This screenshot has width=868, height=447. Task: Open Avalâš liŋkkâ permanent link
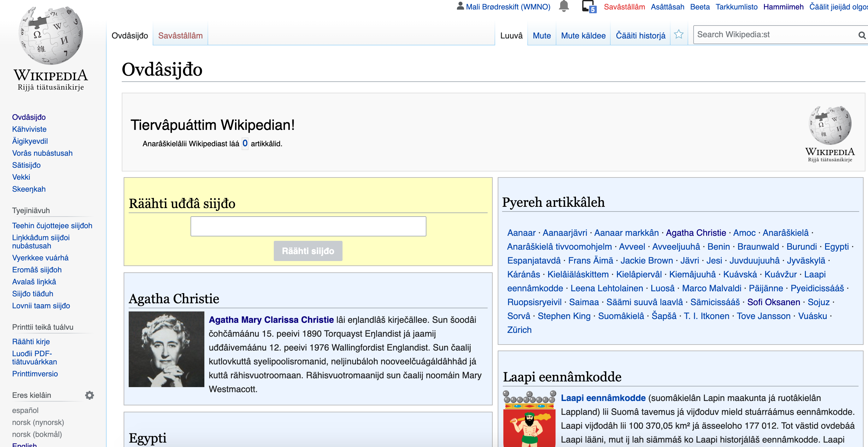pyautogui.click(x=34, y=282)
